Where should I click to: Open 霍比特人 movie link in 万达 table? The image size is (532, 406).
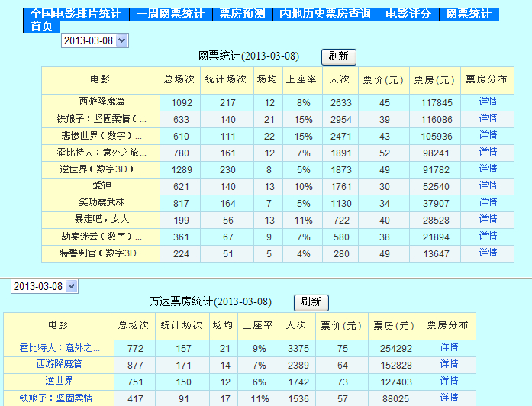(60, 348)
